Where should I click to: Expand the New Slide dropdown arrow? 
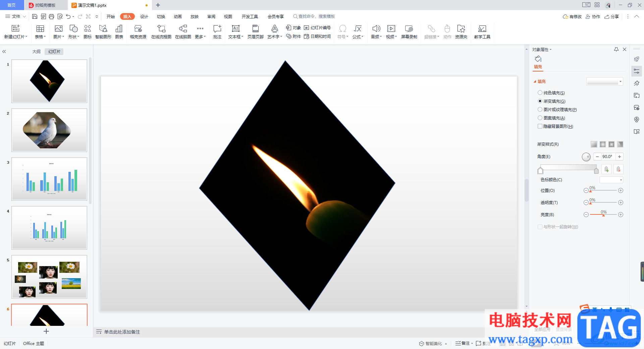pyautogui.click(x=26, y=37)
